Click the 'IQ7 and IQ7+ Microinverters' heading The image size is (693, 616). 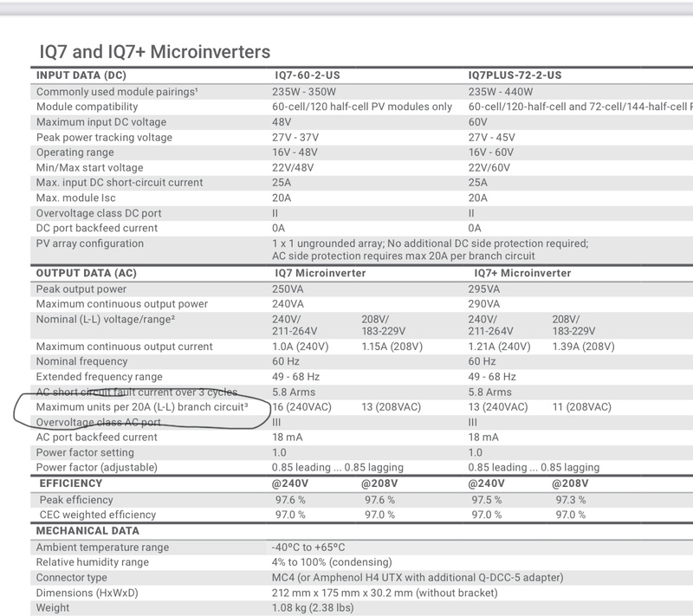(155, 52)
